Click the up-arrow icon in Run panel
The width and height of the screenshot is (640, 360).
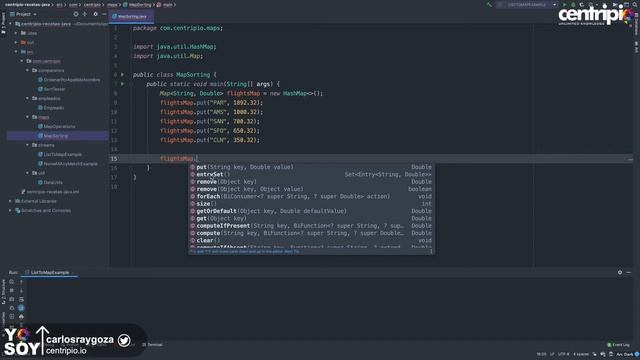coord(21,282)
